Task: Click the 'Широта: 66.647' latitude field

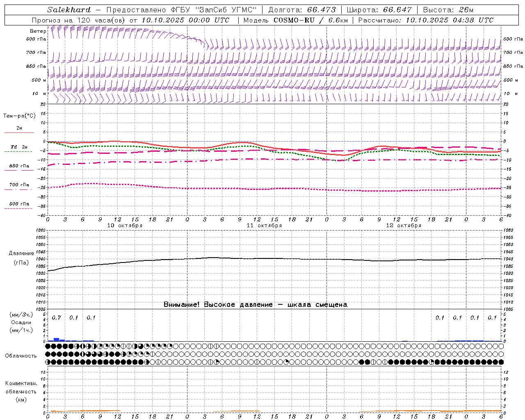Action: 379,10
